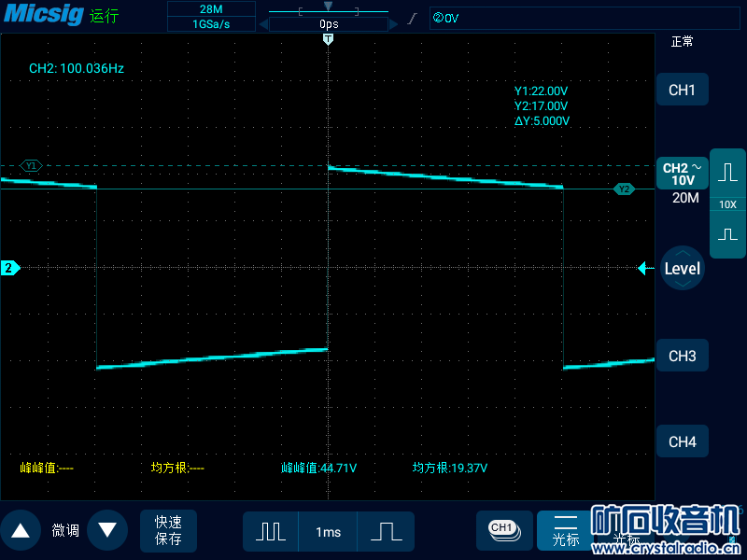Image resolution: width=747 pixels, height=560 pixels.
Task: Toggle the cursor (光标) button
Action: [566, 530]
